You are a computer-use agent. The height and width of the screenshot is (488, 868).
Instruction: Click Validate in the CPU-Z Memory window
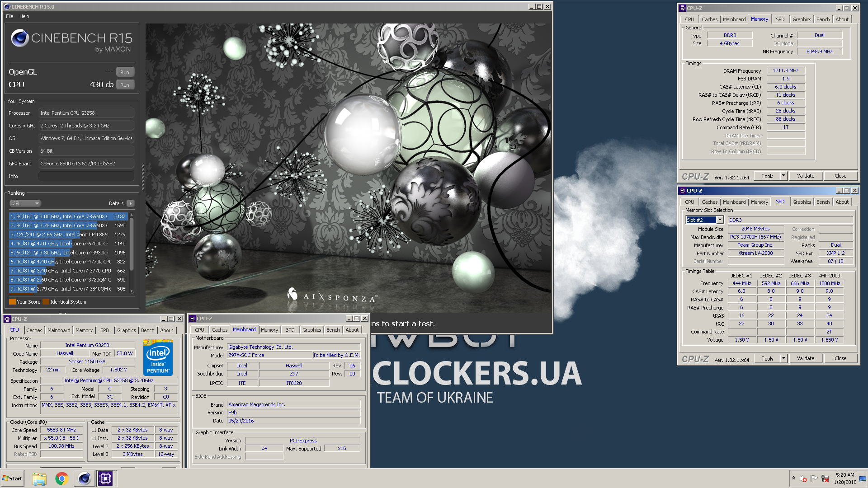click(x=806, y=176)
